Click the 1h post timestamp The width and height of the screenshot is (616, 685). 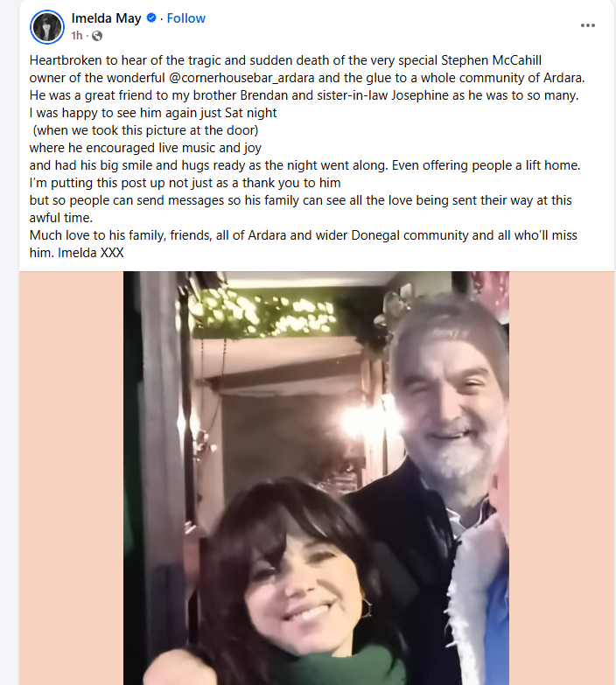coord(76,36)
